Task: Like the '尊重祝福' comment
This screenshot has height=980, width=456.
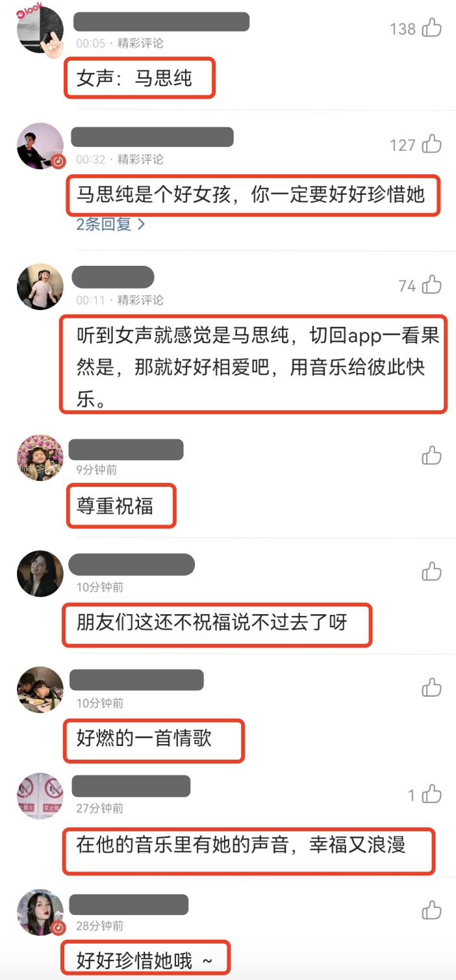Action: [x=432, y=456]
